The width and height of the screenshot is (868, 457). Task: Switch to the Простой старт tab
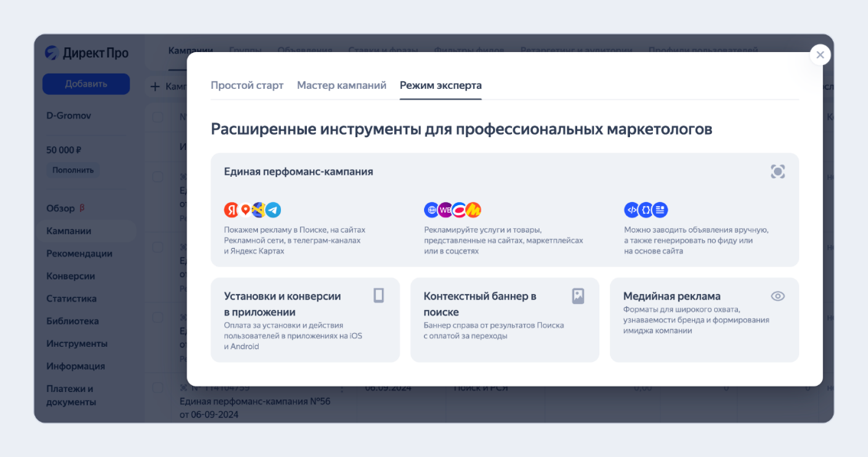[x=246, y=86]
